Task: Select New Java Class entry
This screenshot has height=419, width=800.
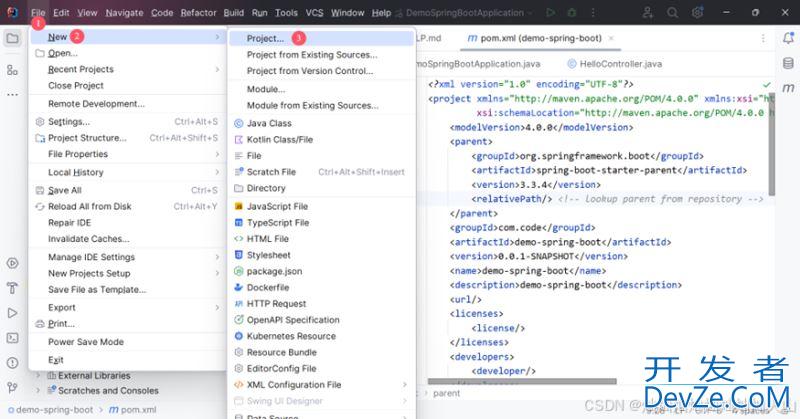Action: click(321, 123)
